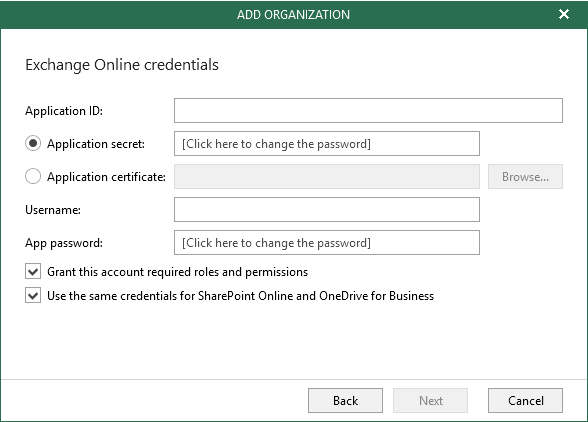Close the Add Organization dialog
The image size is (588, 422).
coord(564,14)
